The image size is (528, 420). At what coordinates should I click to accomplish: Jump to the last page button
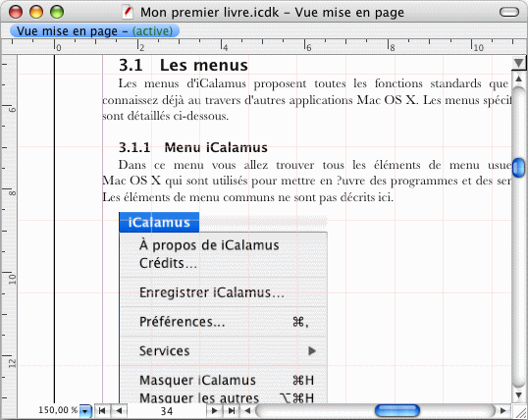[231, 411]
